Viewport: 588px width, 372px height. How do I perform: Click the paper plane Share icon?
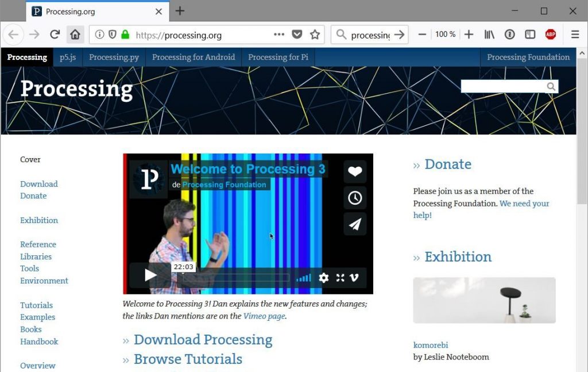(x=355, y=224)
